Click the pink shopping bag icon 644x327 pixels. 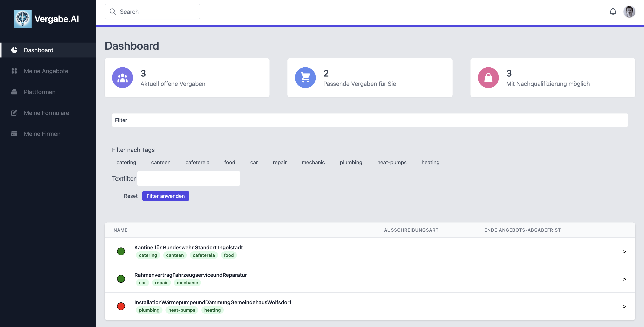(x=488, y=78)
